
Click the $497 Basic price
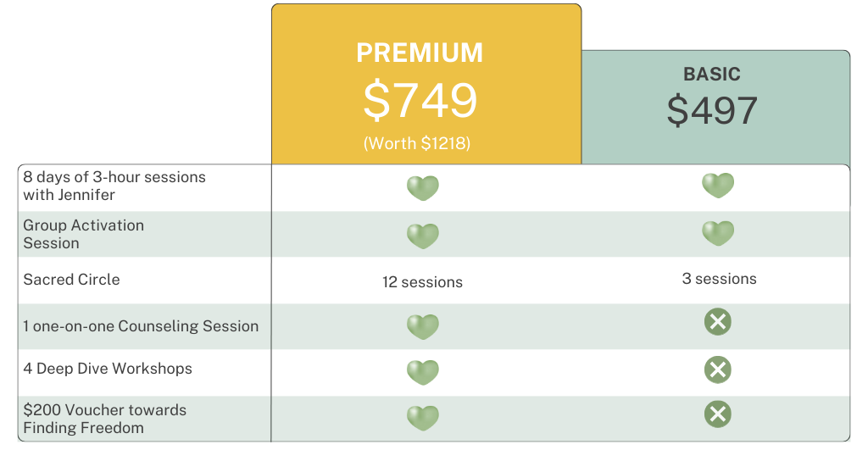(x=712, y=111)
